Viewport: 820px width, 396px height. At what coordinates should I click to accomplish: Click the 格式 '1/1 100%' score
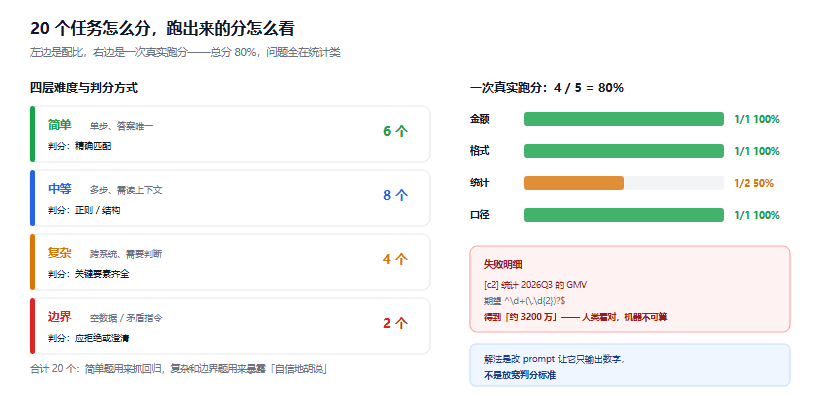[x=757, y=151]
